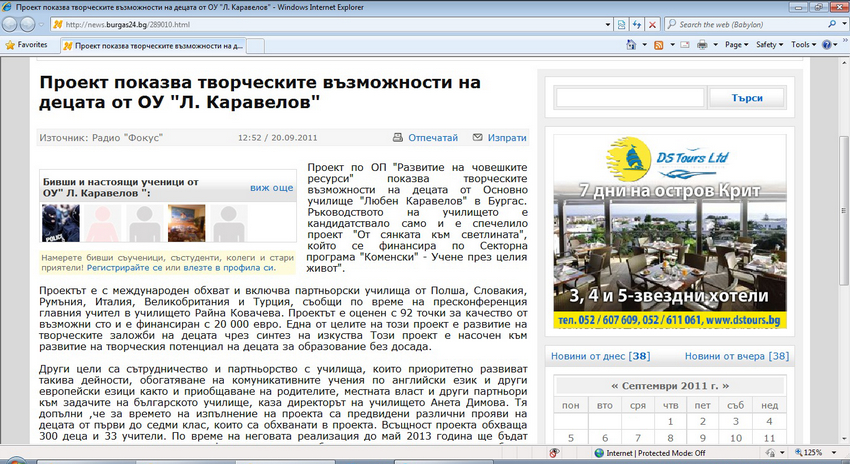Open the DS Tours Crete advertisement banner
Image resolution: width=850 pixels, height=464 pixels.
669,231
